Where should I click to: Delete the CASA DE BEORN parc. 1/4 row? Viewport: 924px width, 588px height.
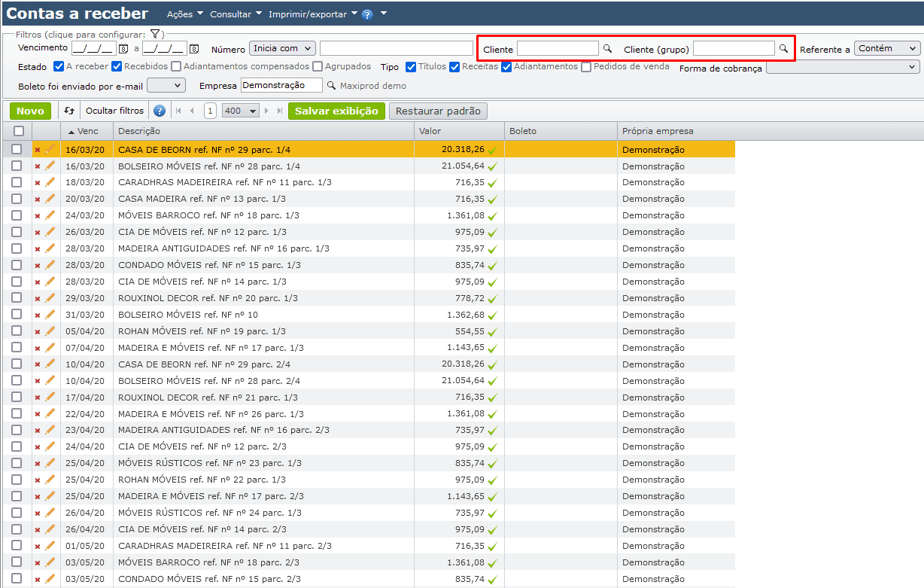pyautogui.click(x=38, y=150)
